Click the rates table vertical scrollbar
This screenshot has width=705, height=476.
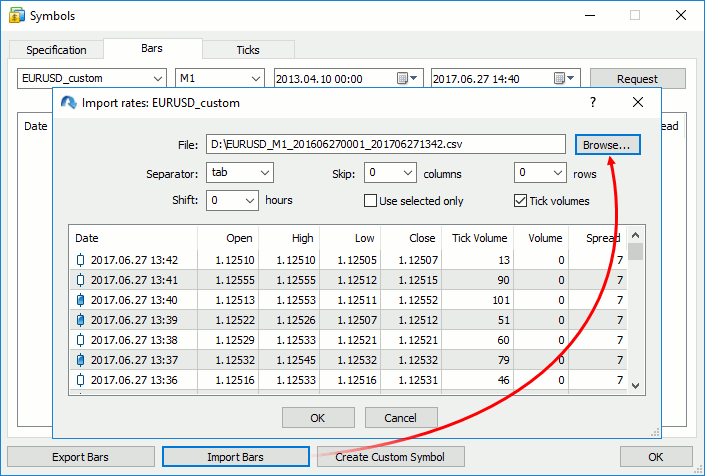pyautogui.click(x=635, y=310)
